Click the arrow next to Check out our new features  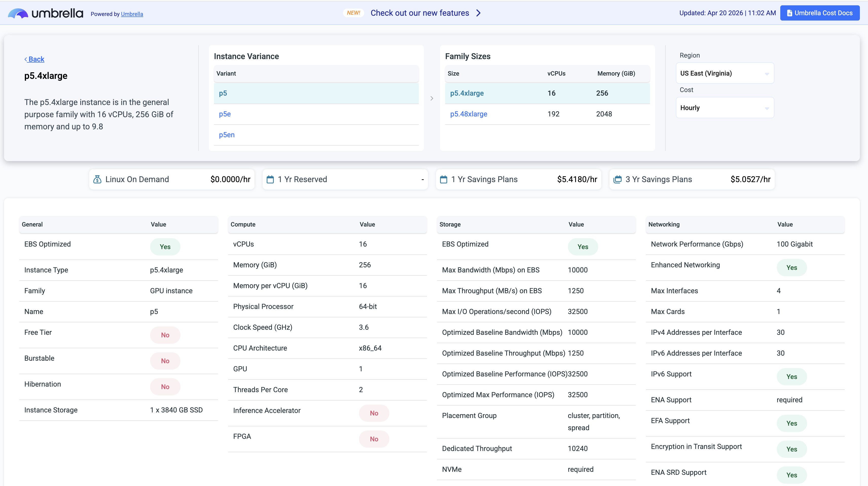(478, 13)
